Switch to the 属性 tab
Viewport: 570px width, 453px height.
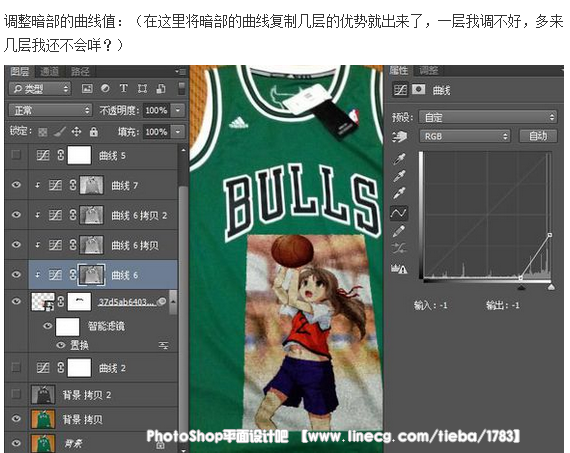click(399, 71)
